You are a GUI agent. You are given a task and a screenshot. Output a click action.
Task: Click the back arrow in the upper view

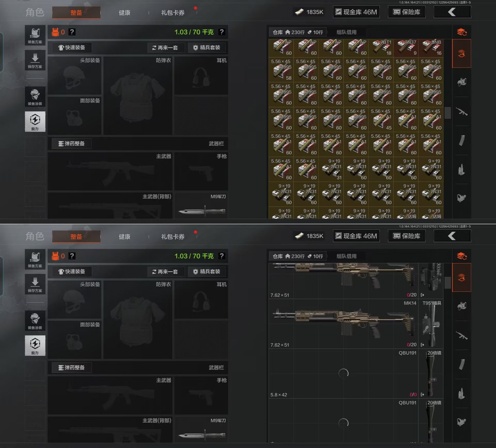coord(452,12)
